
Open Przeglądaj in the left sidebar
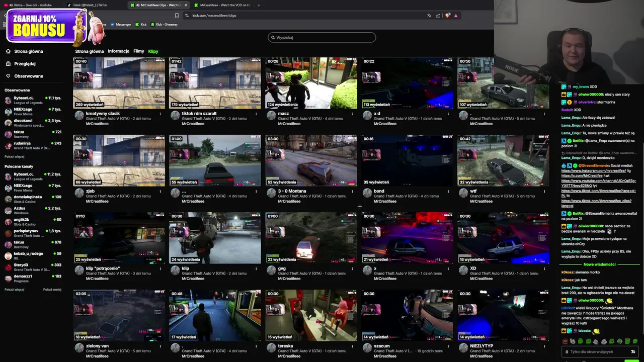click(25, 64)
